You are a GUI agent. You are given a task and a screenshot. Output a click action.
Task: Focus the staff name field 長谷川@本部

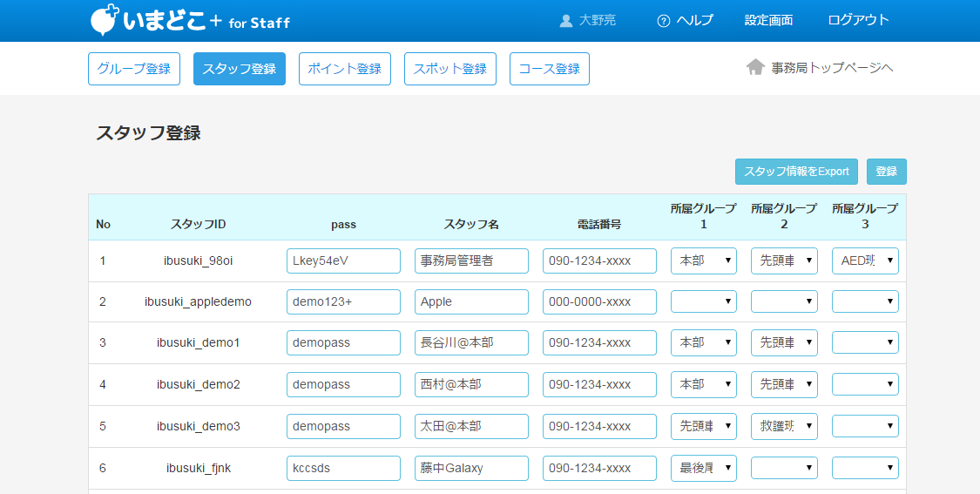[471, 342]
